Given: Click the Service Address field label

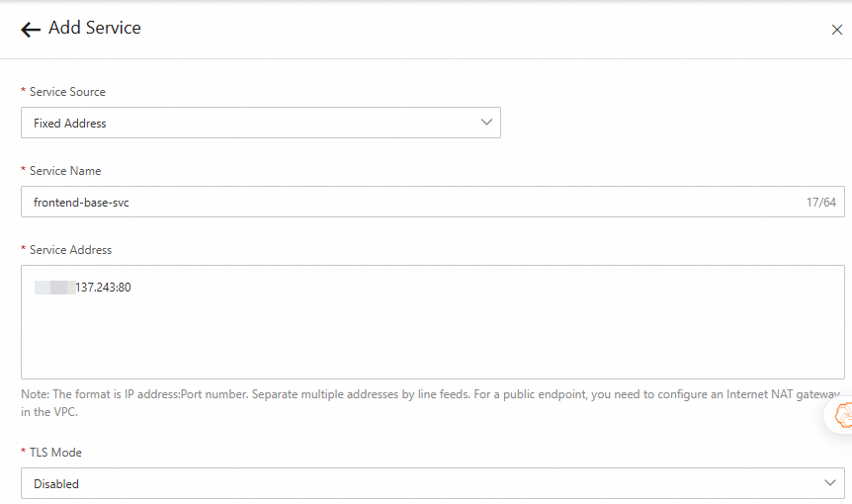Looking at the screenshot, I should coord(70,250).
